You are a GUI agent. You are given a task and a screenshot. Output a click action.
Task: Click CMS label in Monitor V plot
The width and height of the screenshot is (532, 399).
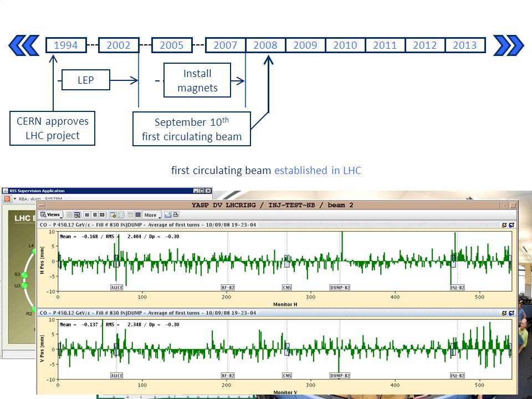[287, 376]
